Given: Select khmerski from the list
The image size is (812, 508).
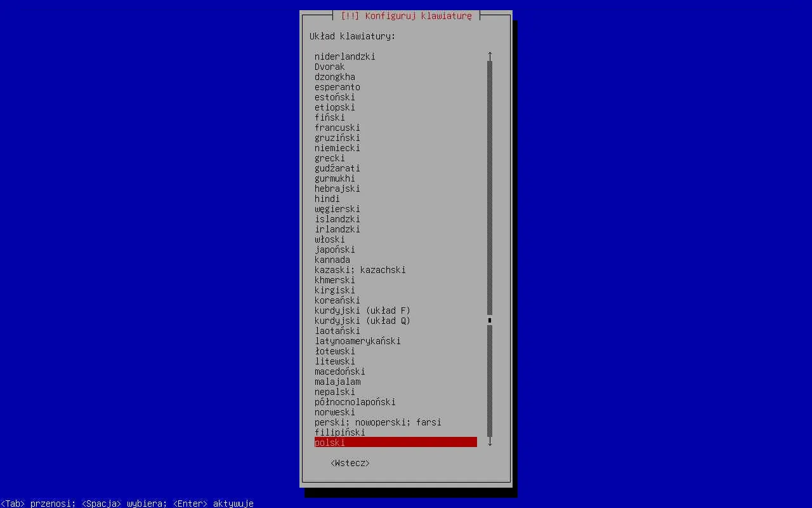Looking at the screenshot, I should click(396, 280).
